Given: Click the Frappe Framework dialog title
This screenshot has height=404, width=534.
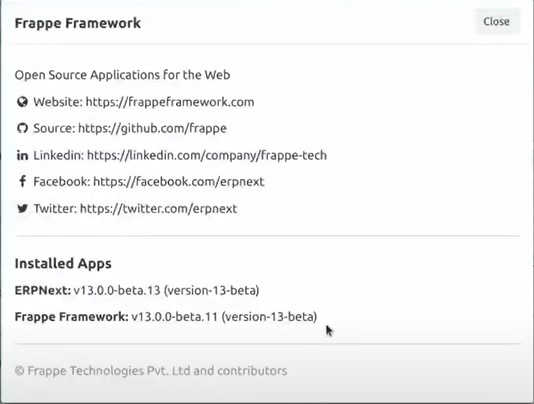Looking at the screenshot, I should pyautogui.click(x=78, y=23).
